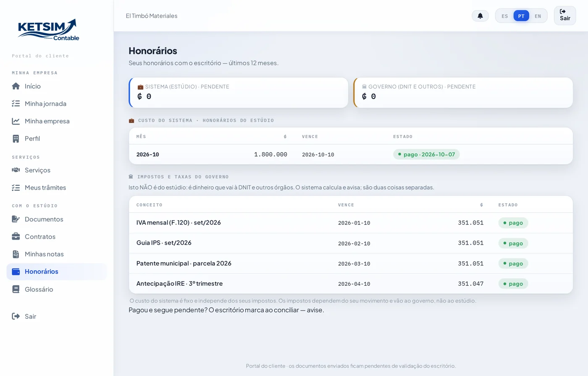The image size is (588, 376).
Task: Select the IVA mensal (F.120) row
Action: (x=351, y=223)
